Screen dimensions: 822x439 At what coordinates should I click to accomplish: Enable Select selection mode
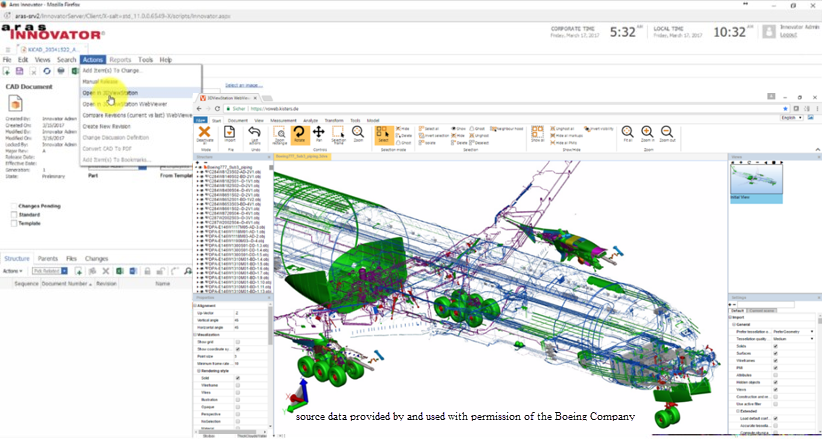384,135
